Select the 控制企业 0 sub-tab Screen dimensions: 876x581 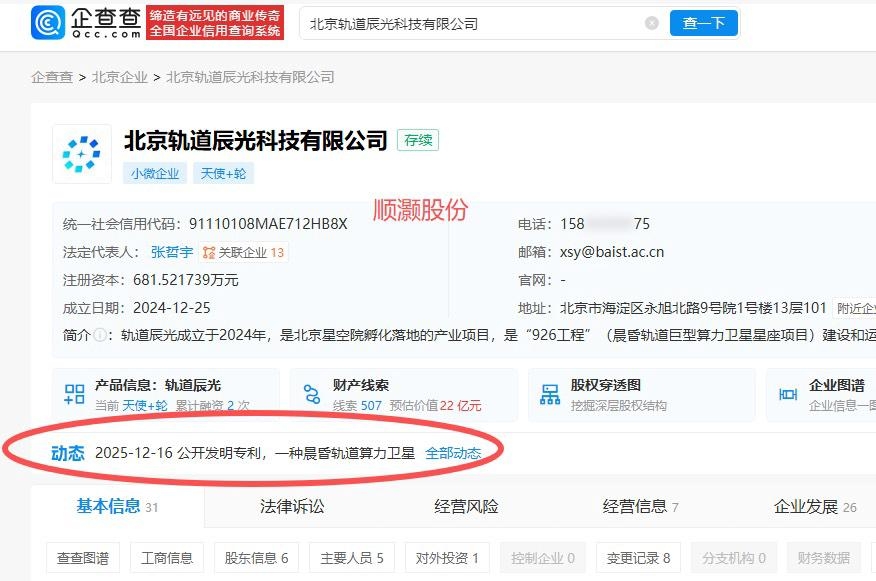[x=542, y=558]
